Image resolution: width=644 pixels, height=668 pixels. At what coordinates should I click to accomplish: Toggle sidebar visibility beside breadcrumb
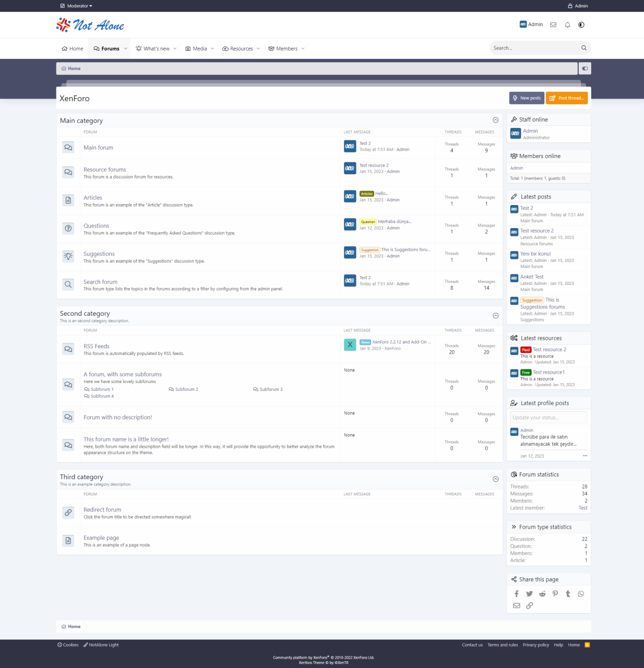[585, 68]
